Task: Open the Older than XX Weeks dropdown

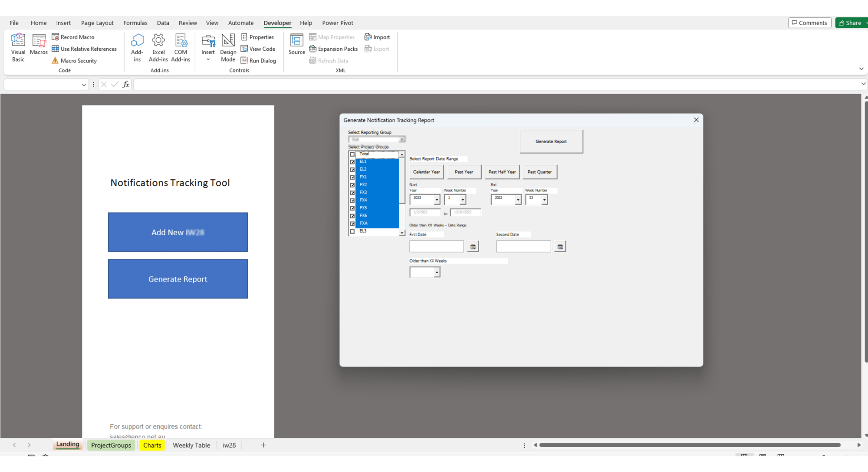Action: click(437, 272)
